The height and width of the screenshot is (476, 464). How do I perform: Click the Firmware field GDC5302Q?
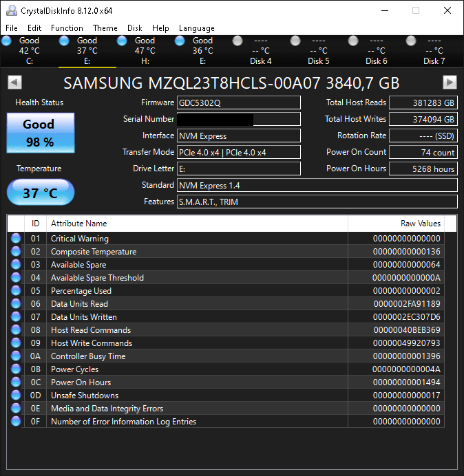click(x=239, y=102)
